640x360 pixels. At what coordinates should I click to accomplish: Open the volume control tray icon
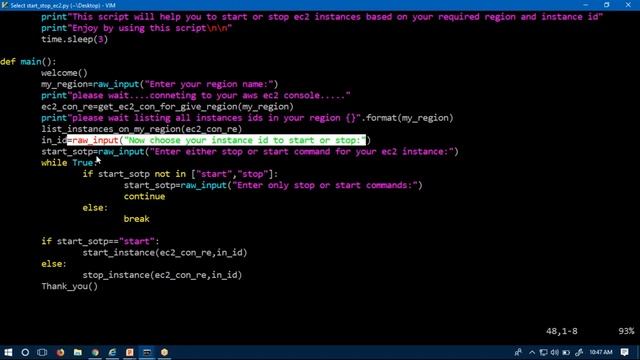(554, 352)
